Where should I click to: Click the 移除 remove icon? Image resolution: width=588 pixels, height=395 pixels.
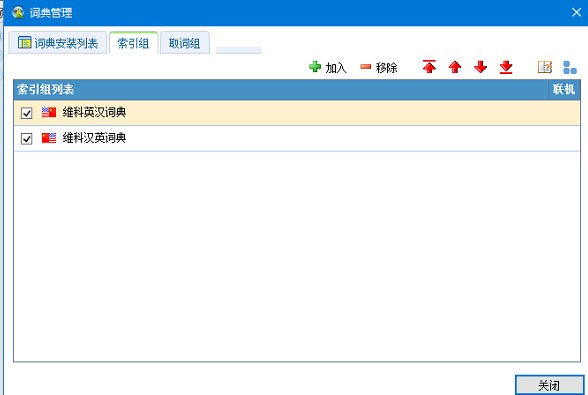click(365, 67)
